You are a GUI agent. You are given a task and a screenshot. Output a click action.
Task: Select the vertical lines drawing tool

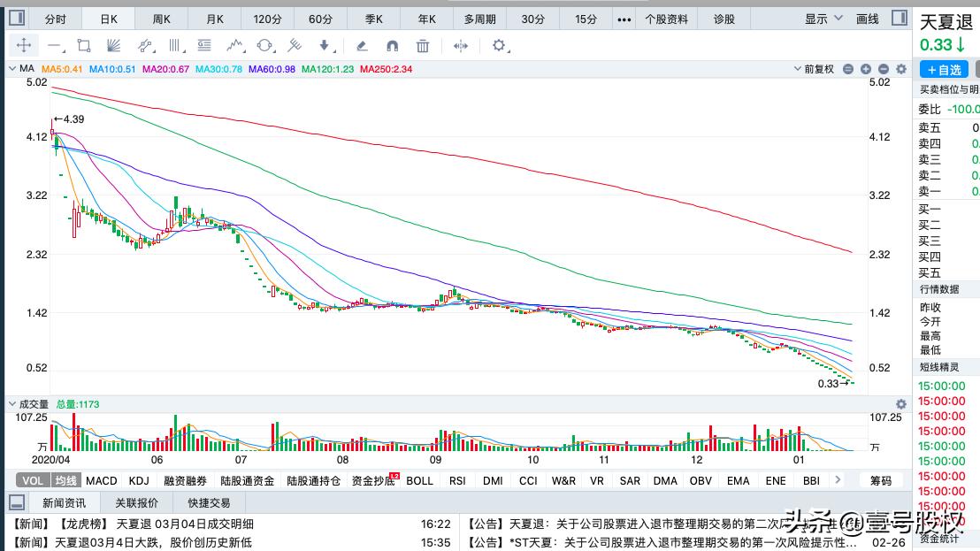point(173,47)
